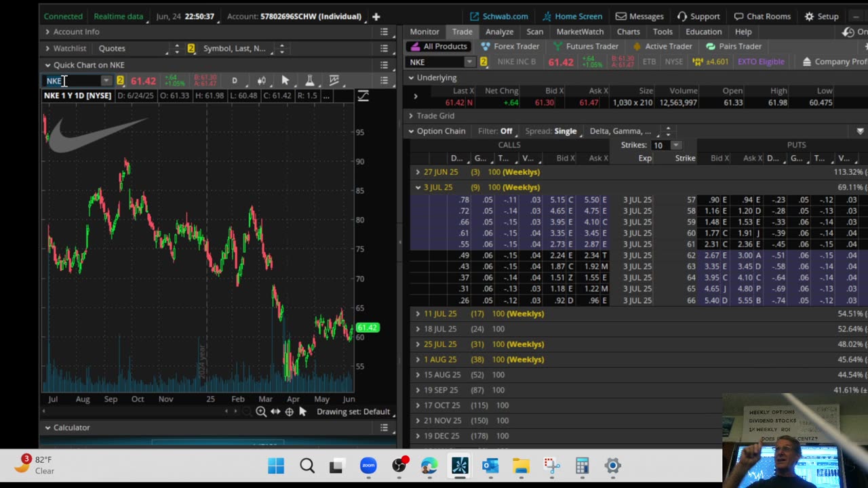Select the chart pointer drawing tool
Viewport: 868px width, 488px height.
(285, 81)
